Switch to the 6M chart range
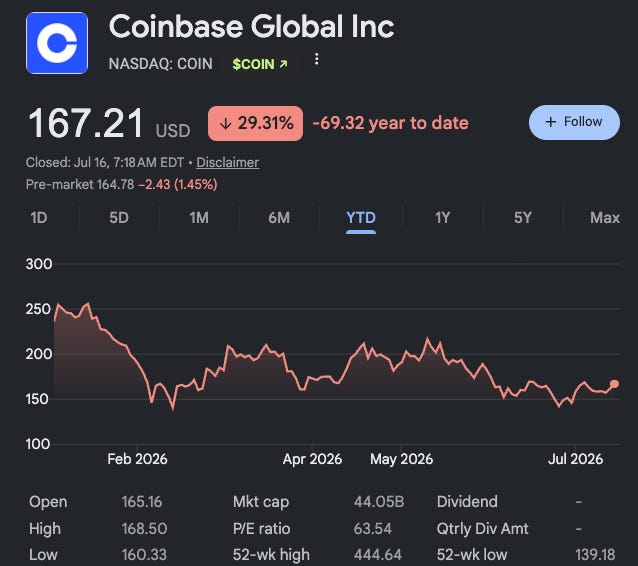 coord(279,218)
